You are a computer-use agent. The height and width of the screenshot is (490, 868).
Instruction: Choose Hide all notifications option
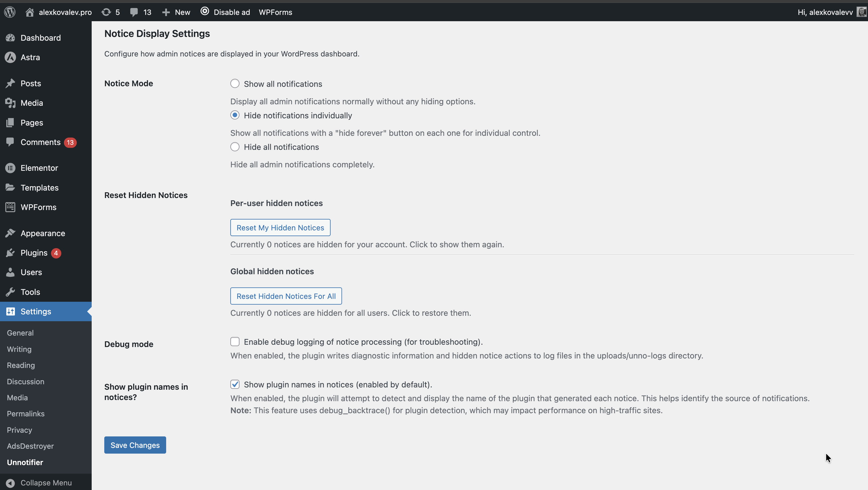click(235, 147)
